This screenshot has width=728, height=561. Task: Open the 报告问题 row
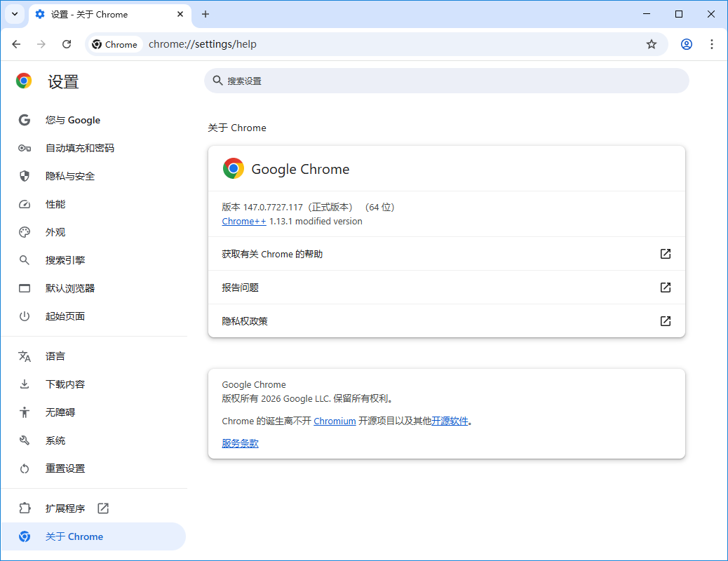[x=447, y=288]
